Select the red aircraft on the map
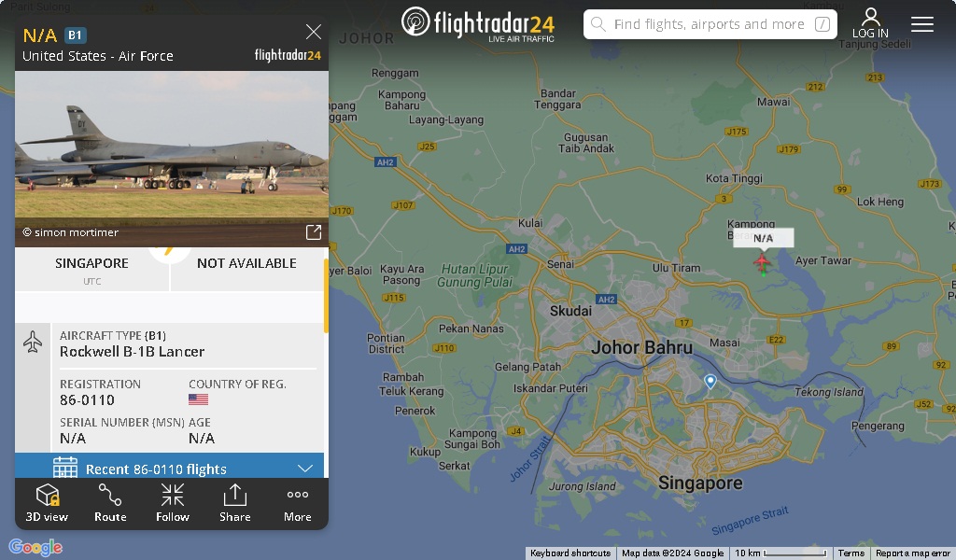The image size is (956, 560). click(x=762, y=262)
